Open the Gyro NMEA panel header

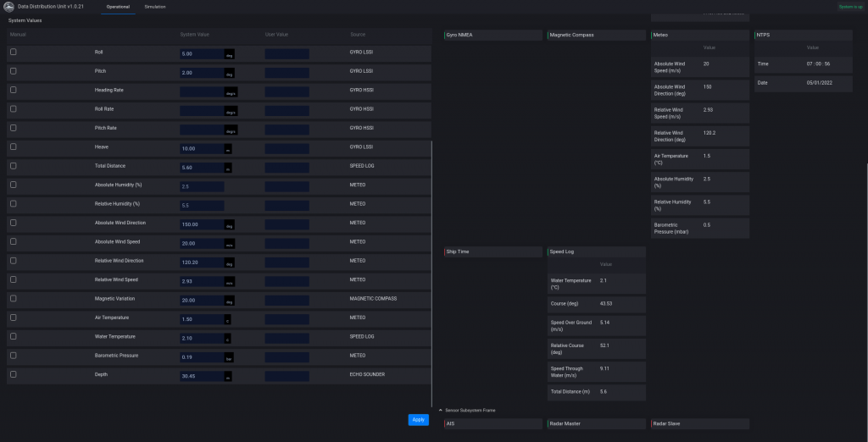(x=492, y=35)
